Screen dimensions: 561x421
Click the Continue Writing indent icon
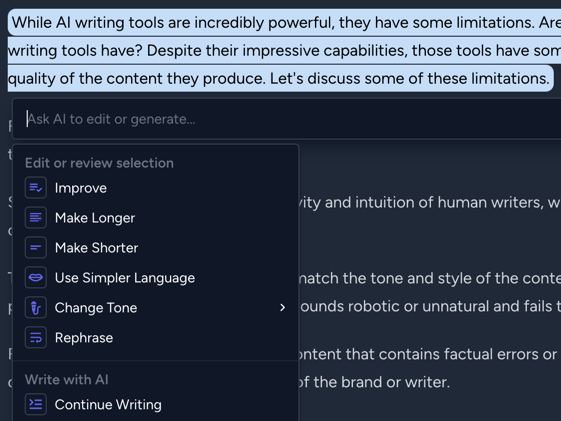coord(36,404)
